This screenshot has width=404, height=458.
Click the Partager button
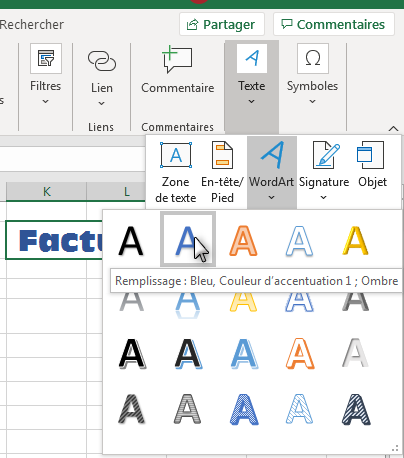point(222,24)
